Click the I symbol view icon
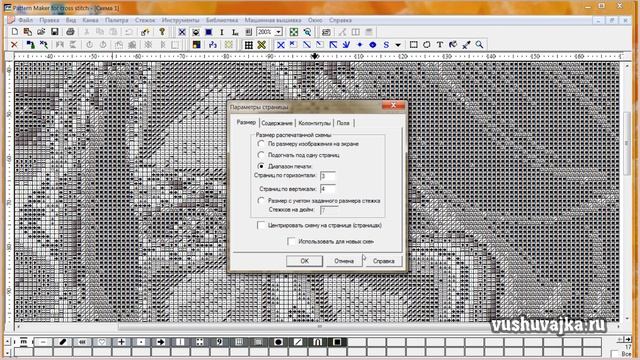The height and width of the screenshot is (360, 640). click(222, 32)
